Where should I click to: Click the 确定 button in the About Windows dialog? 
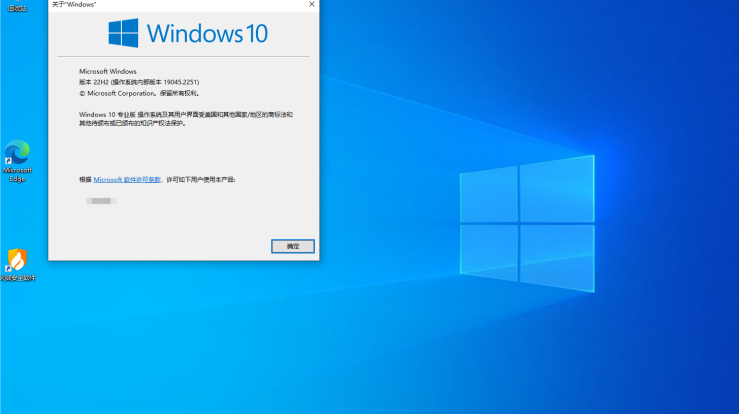click(293, 246)
